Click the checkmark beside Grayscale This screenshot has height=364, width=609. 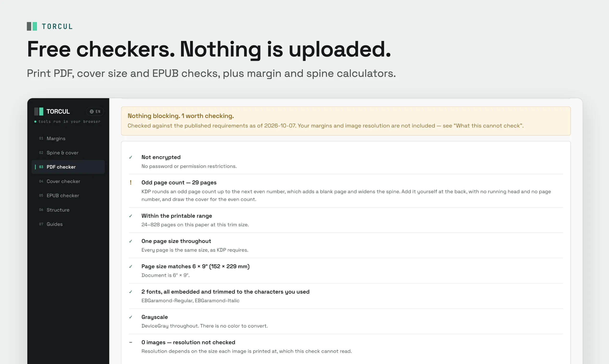pos(131,317)
